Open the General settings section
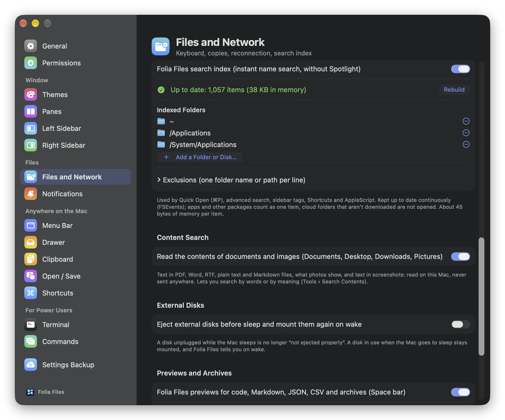The width and height of the screenshot is (505, 420). 76,46
